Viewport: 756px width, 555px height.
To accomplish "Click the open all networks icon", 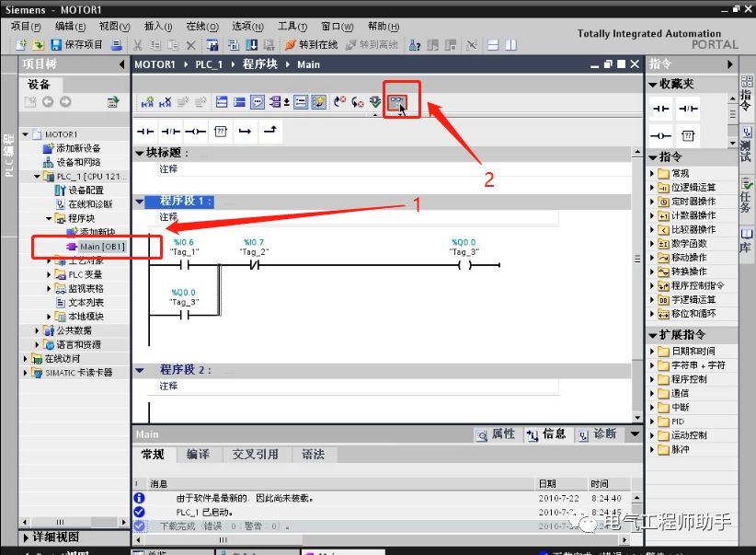I will tap(222, 102).
